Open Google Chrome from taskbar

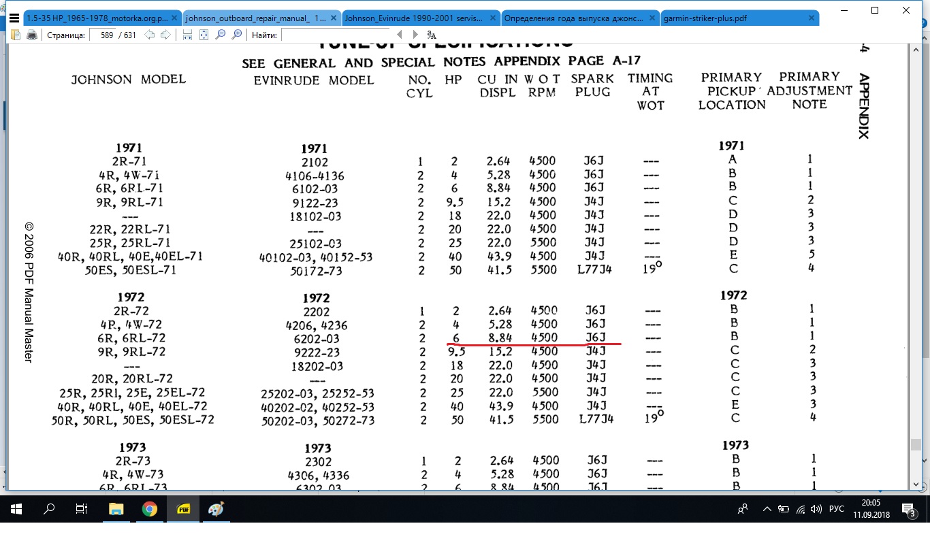click(x=150, y=509)
